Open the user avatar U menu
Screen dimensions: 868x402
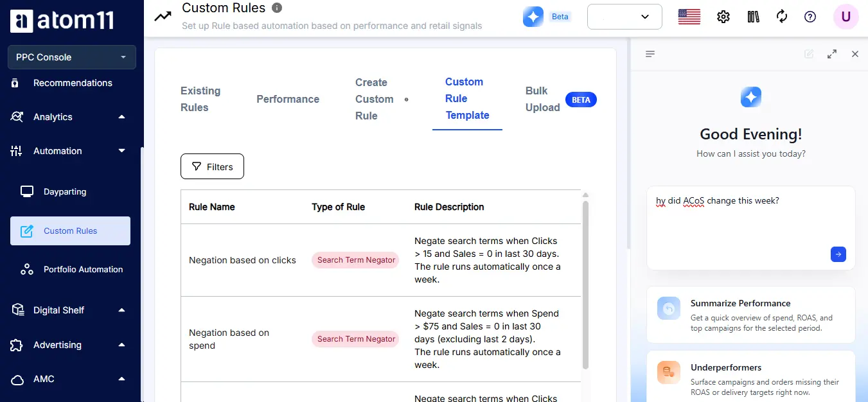(846, 17)
